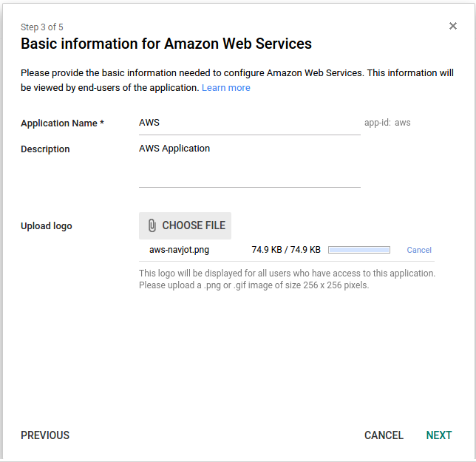Close the dialog with the X icon
Image resolution: width=476 pixels, height=462 pixels.
pyautogui.click(x=452, y=26)
